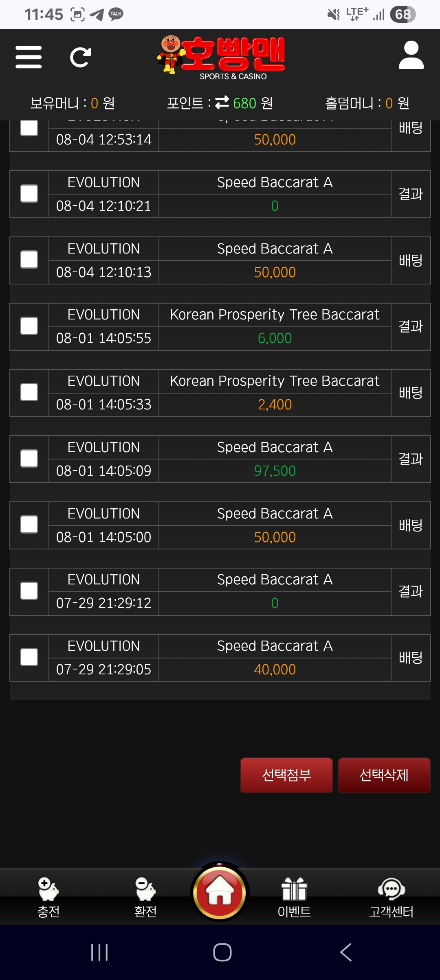
Task: Tap the 97,500 result amount
Action: [x=275, y=471]
